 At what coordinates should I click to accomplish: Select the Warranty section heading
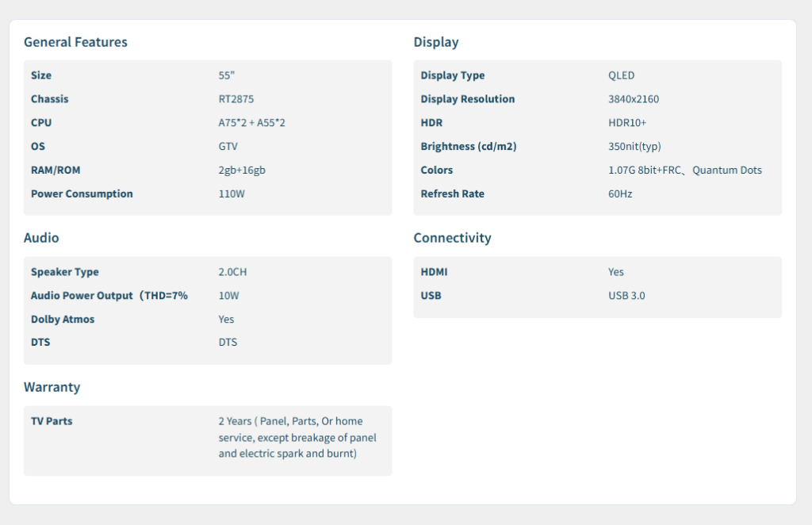pyautogui.click(x=52, y=387)
